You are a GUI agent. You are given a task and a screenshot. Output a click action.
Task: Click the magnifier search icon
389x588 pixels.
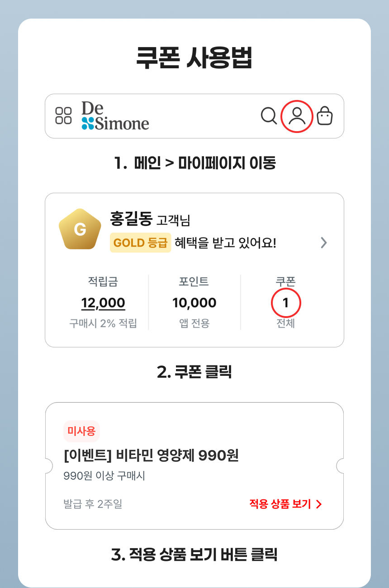point(269,116)
